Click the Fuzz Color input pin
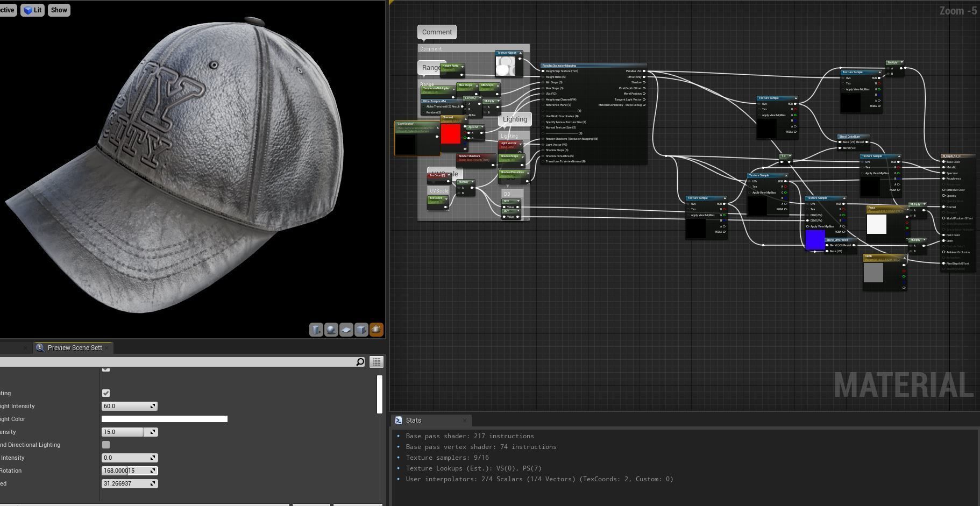The image size is (980, 506). [x=943, y=235]
